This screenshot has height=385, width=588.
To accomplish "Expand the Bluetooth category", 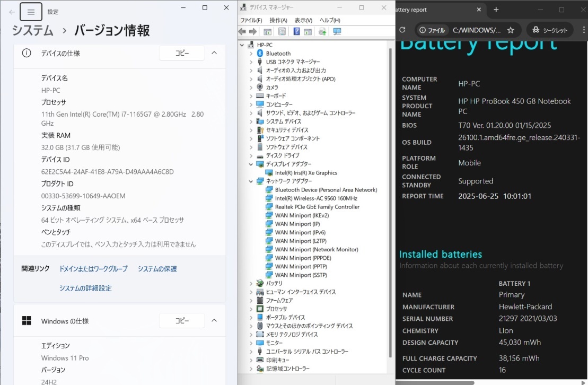I will 251,54.
